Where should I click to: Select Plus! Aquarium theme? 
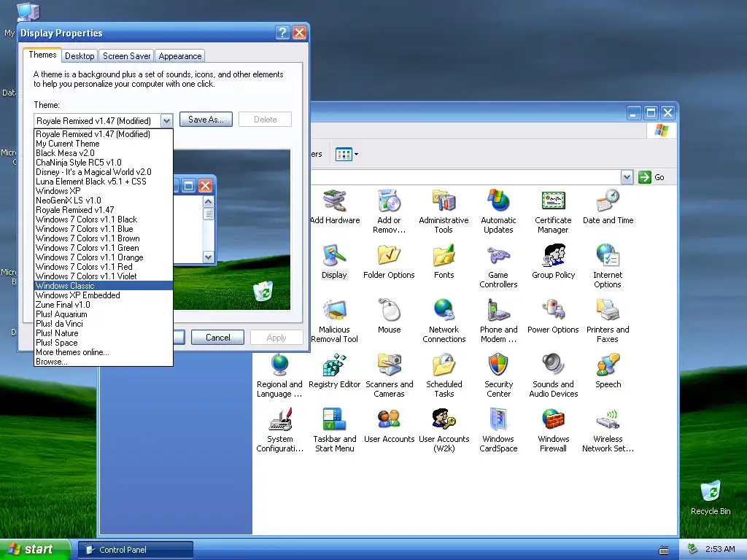point(104,314)
